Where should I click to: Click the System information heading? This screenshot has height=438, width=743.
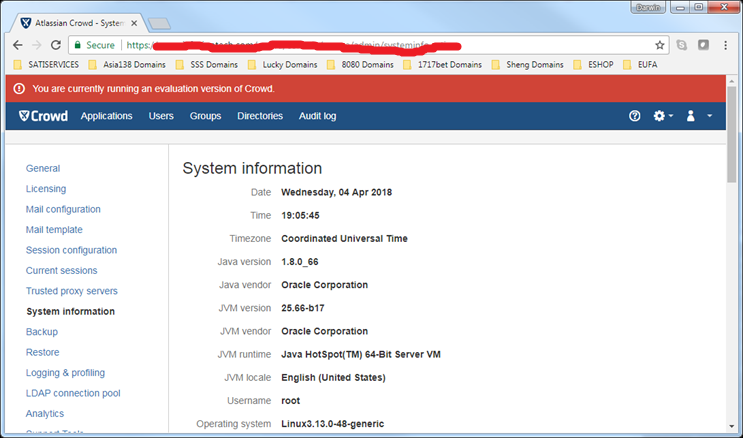252,168
